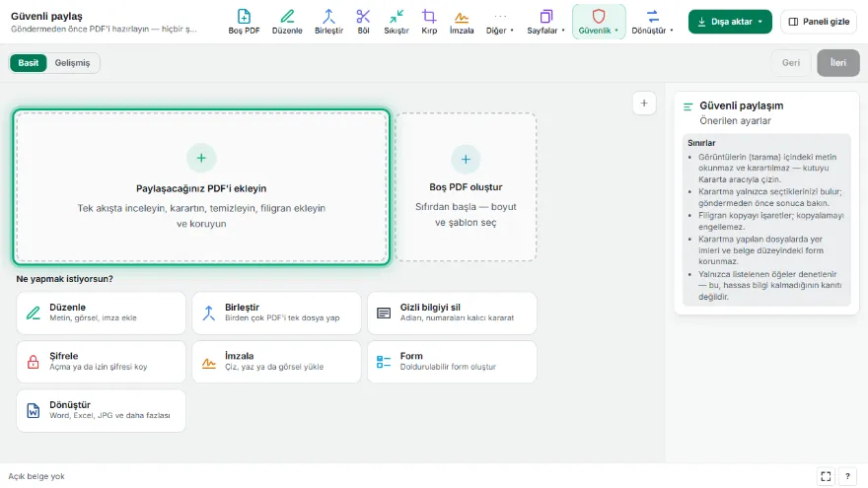The height and width of the screenshot is (488, 868).
Task: Open the Gizli bilgiyi sil card
Action: [452, 314]
